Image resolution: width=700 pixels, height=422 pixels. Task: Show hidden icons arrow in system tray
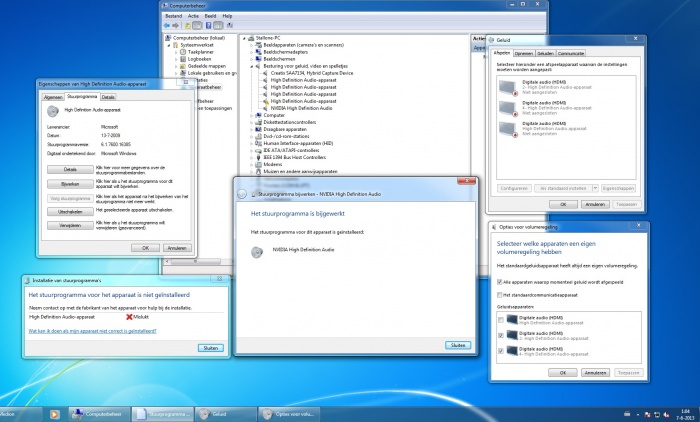(x=638, y=415)
